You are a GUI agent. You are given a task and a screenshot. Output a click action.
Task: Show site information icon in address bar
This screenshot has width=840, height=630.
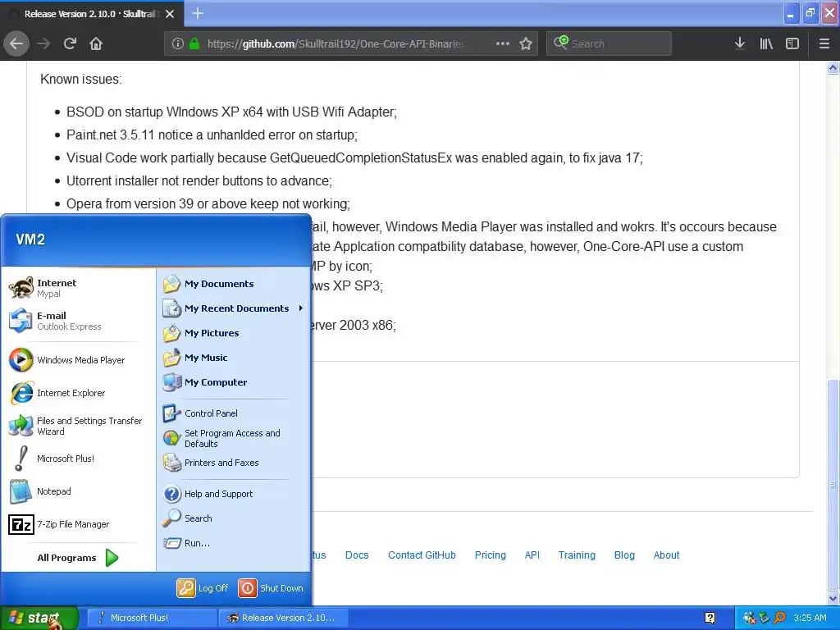(178, 43)
